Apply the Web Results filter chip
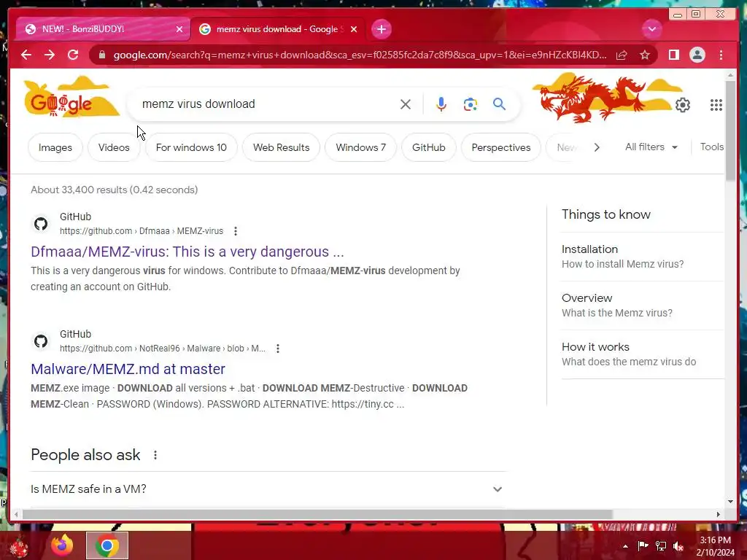The image size is (747, 560). click(x=281, y=147)
